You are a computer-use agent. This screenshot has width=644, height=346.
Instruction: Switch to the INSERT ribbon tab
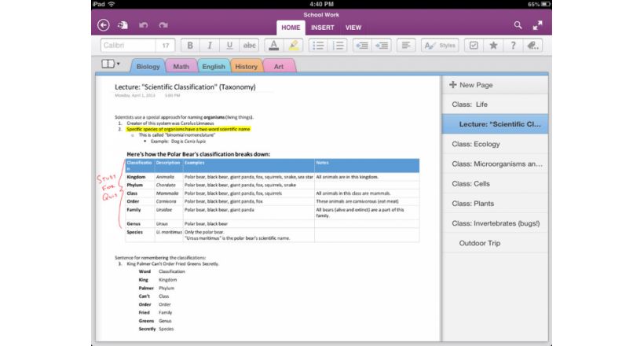[323, 28]
